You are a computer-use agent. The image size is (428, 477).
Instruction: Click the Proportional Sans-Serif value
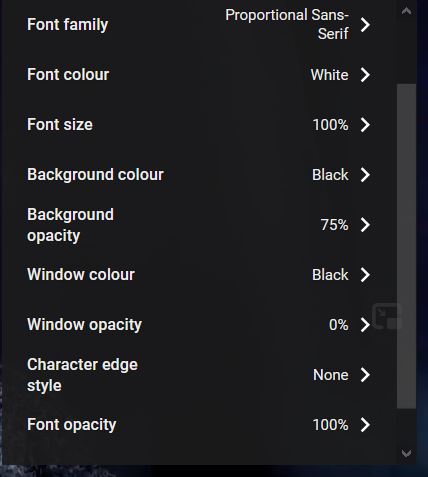point(287,24)
